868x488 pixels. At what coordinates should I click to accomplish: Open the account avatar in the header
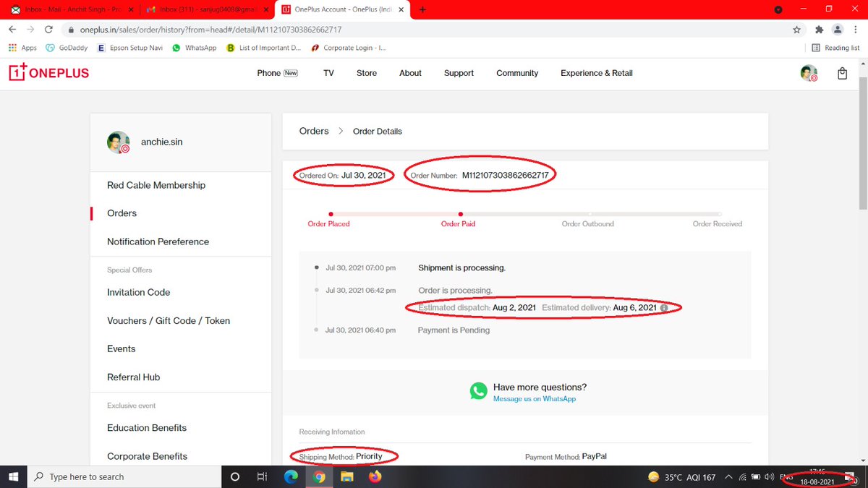coord(809,73)
